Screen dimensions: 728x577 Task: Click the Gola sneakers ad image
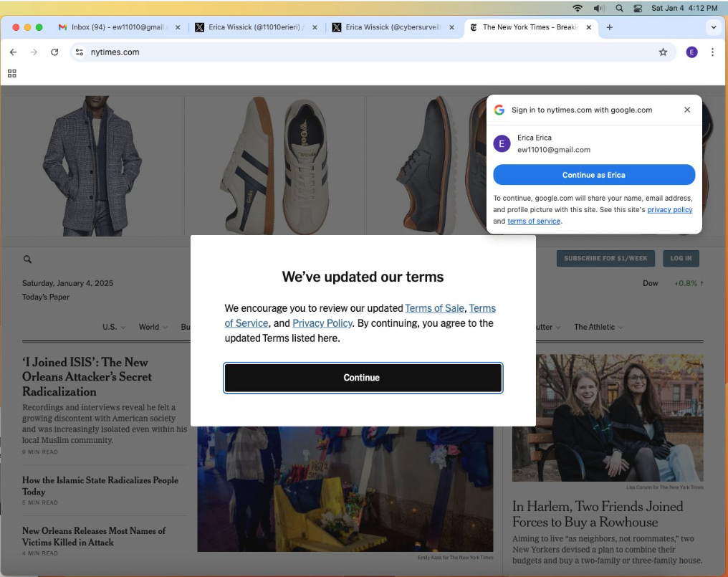click(275, 166)
